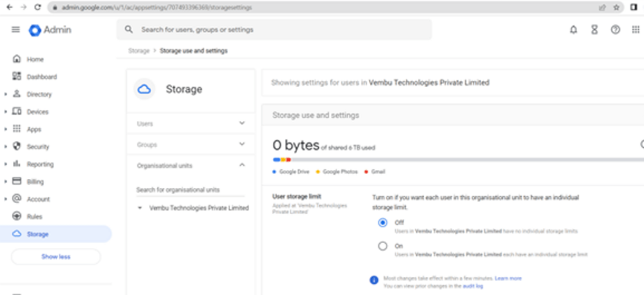Click the search magnifier icon

pos(129,30)
